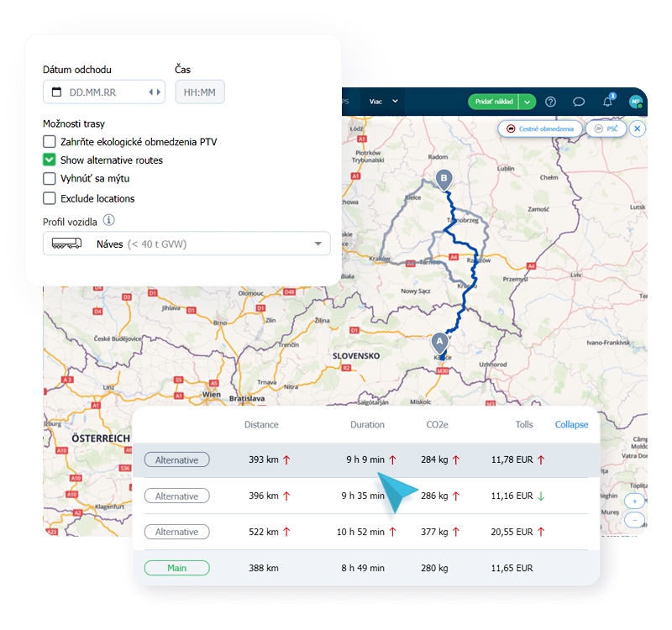Click the vehicle profile info icon

109,220
